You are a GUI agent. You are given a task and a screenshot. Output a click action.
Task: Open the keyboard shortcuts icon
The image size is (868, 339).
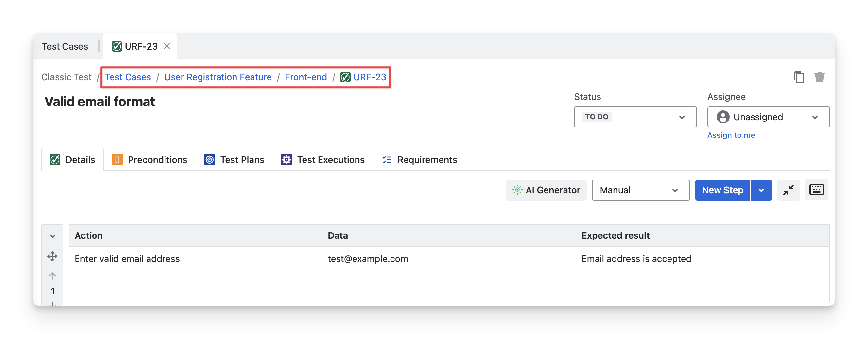816,190
